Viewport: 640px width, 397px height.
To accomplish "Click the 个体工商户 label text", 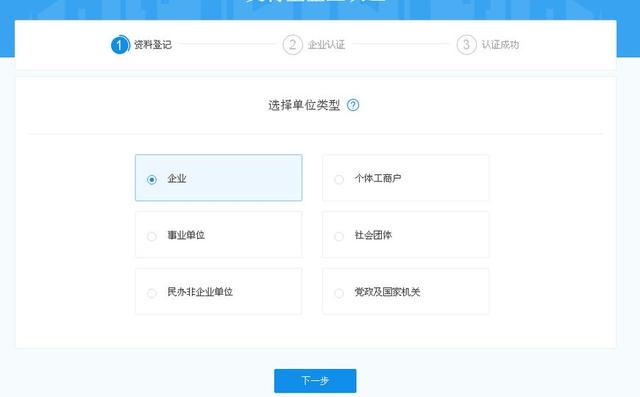I will tap(378, 178).
